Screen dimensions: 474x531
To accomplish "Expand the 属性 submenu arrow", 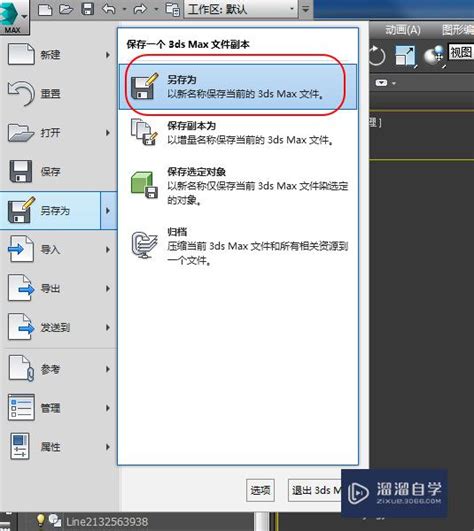I will [108, 447].
